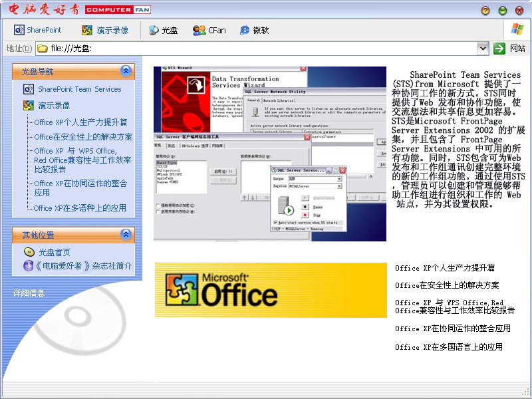Click the 演示录像 puzzle icon in sidebar
This screenshot has width=532, height=399.
point(29,106)
